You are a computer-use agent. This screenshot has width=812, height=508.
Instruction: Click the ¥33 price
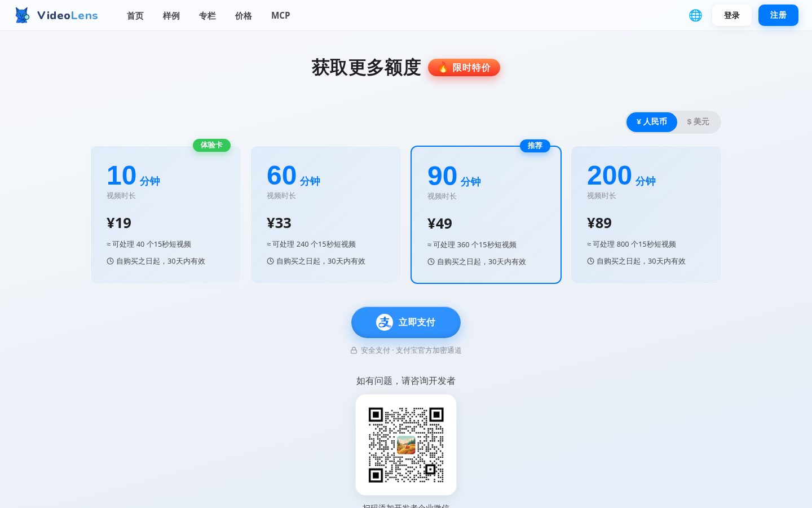pyautogui.click(x=279, y=223)
